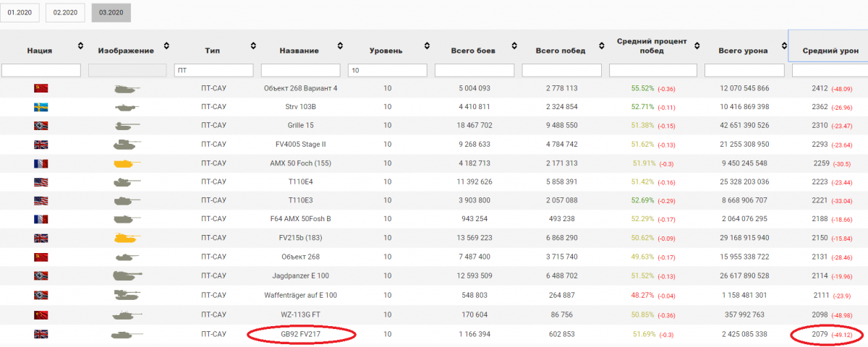The image size is (868, 347).
Task: Click the Тип filter field containing ПТ
Action: (x=214, y=70)
